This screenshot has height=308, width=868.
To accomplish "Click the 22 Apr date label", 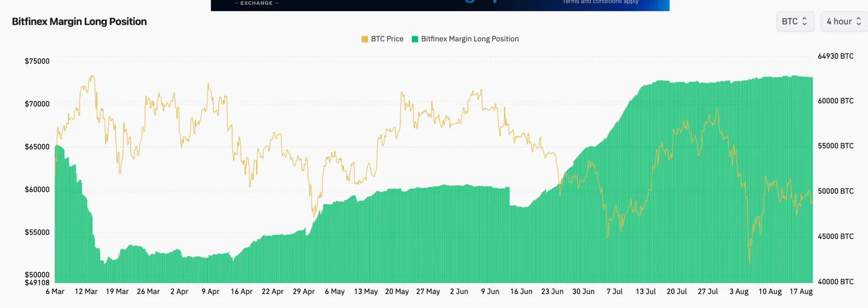I will pos(273,292).
